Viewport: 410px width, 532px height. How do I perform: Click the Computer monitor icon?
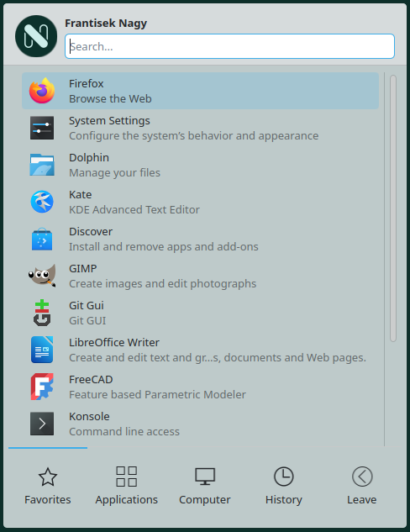(205, 477)
